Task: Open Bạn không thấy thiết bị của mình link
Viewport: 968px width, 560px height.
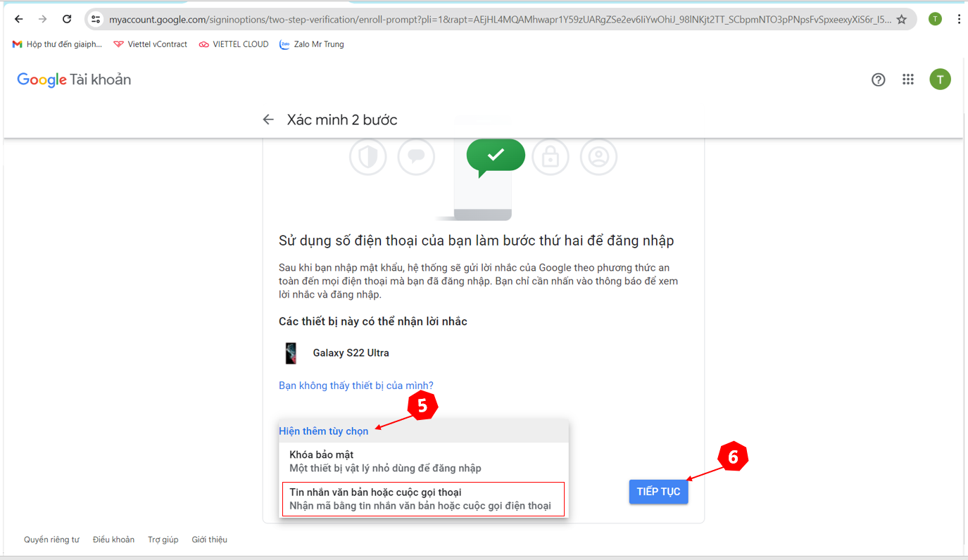Action: tap(355, 386)
